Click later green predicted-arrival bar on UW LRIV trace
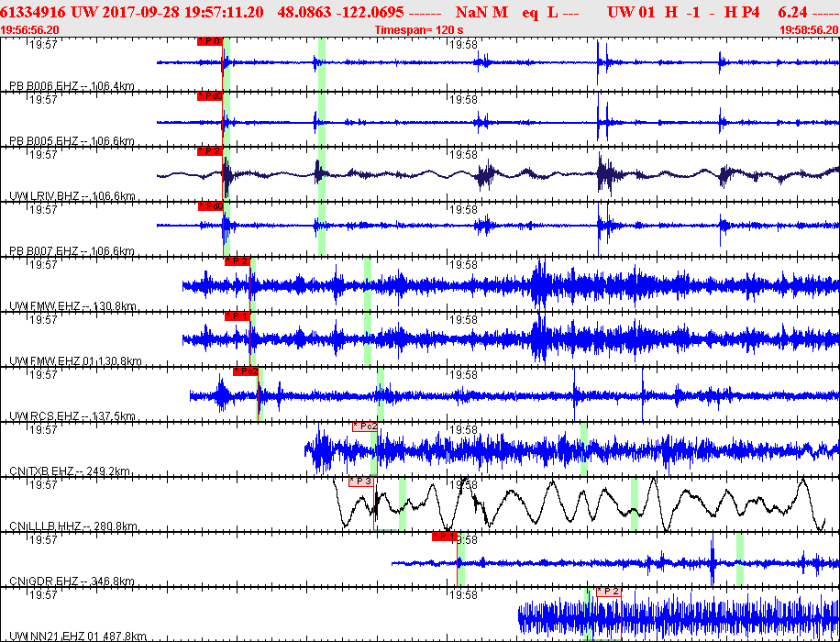 (x=322, y=174)
